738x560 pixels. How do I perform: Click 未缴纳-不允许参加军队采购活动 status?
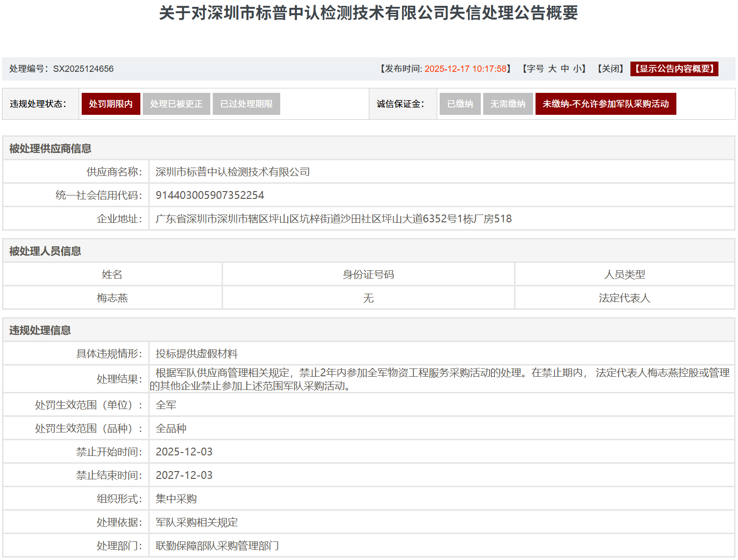point(605,104)
